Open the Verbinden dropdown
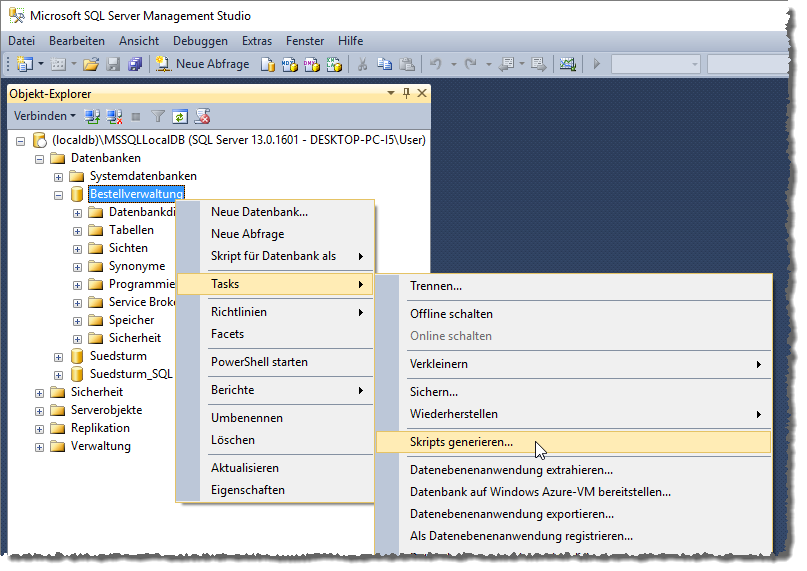This screenshot has width=807, height=571. click(44, 116)
